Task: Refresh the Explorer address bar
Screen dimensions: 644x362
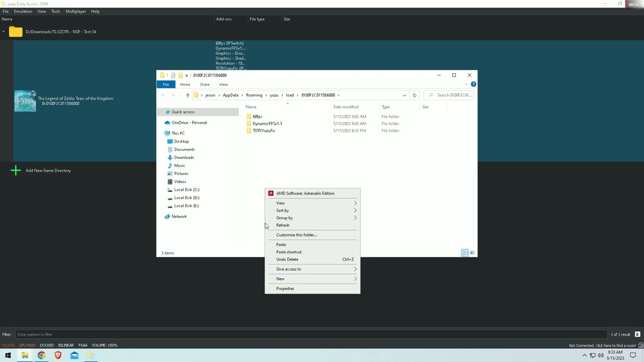Action: click(414, 95)
